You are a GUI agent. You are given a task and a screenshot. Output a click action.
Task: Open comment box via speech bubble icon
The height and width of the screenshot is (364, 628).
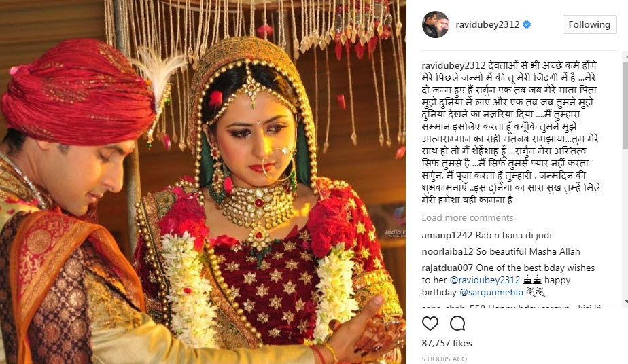point(457,323)
